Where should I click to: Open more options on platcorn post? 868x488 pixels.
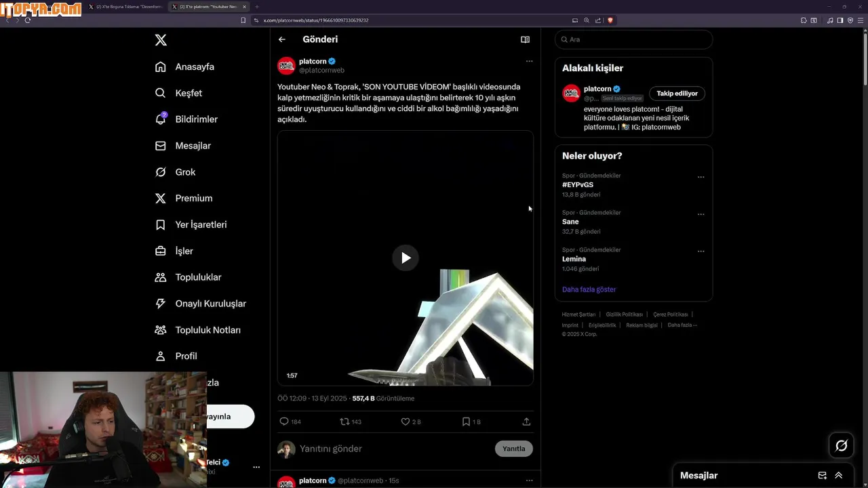point(529,61)
